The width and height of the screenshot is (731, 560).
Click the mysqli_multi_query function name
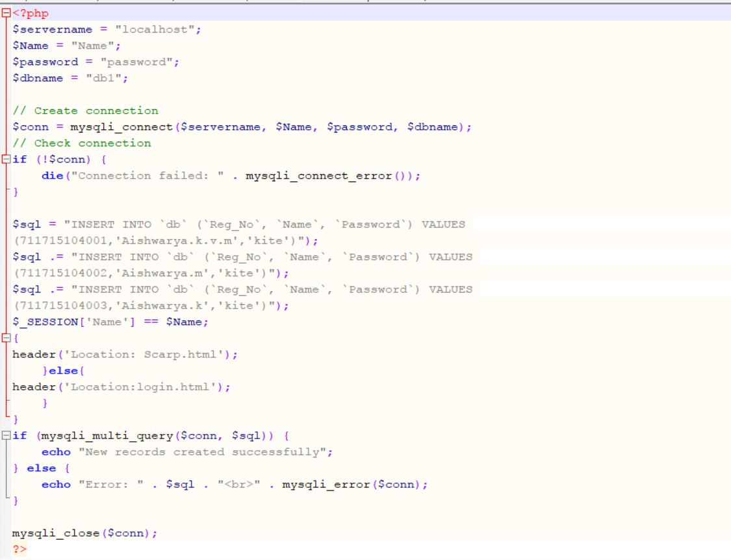click(107, 435)
